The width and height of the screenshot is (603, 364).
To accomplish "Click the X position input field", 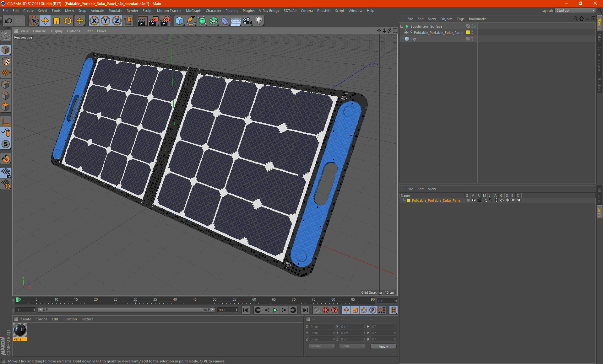I will click(x=323, y=327).
